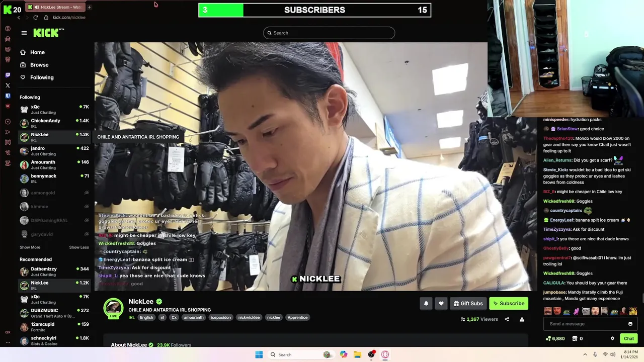Report stream using warning triangle icon
Viewport: 644px width, 362px height.
click(x=522, y=319)
